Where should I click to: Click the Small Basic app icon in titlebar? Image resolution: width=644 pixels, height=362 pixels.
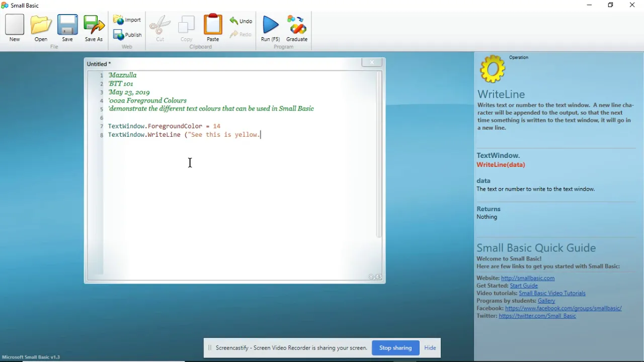tap(5, 5)
